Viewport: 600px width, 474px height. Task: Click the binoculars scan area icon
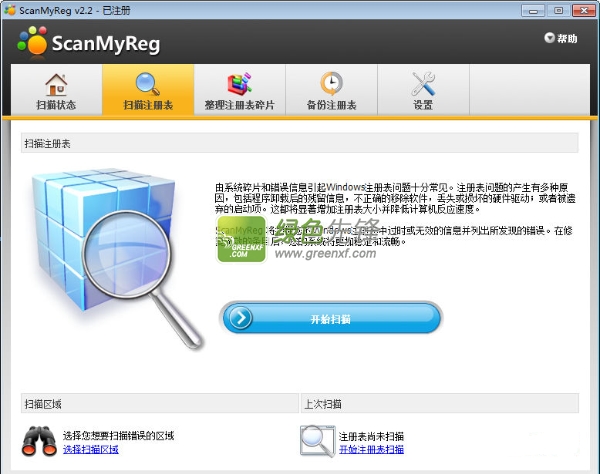pos(39,441)
